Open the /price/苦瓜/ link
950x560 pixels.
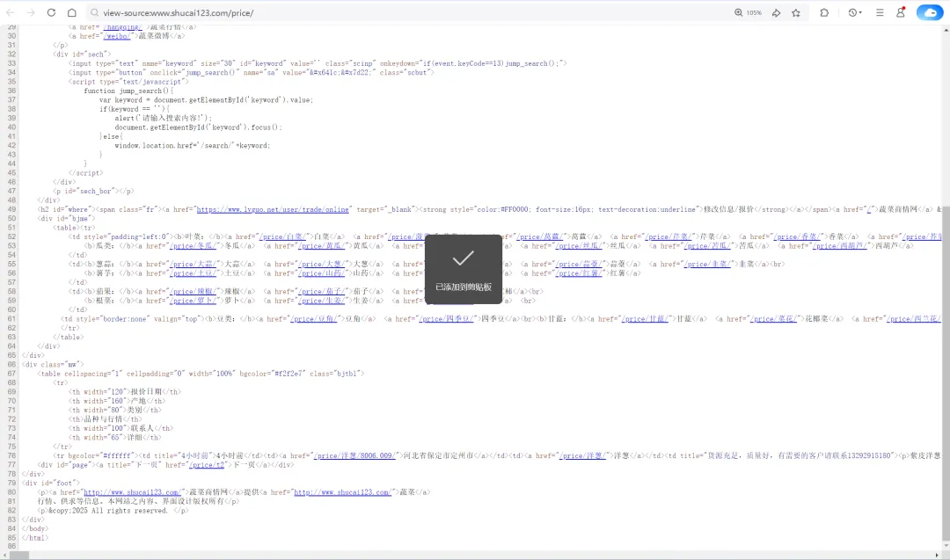click(x=707, y=246)
